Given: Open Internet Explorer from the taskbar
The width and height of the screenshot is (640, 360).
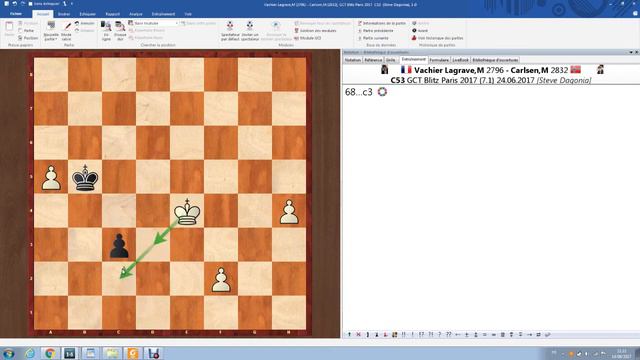Looking at the screenshot, I should [29, 353].
